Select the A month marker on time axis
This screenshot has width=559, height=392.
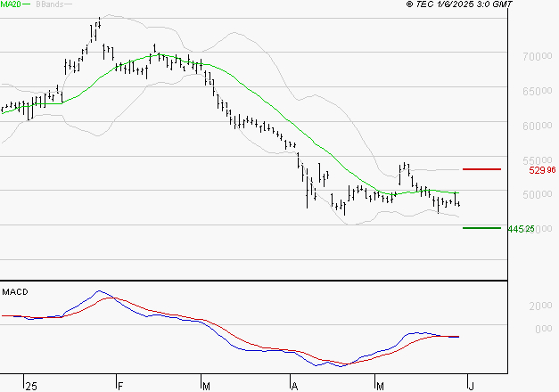[293, 385]
